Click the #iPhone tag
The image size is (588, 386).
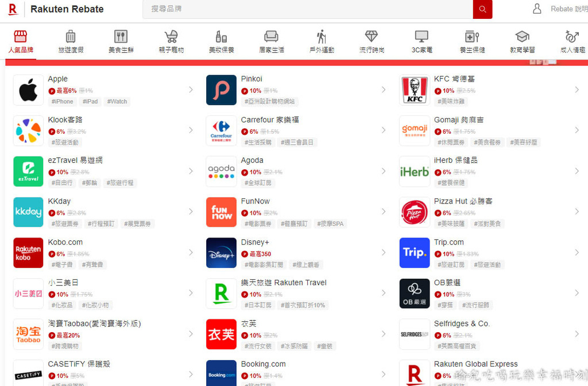(x=62, y=102)
